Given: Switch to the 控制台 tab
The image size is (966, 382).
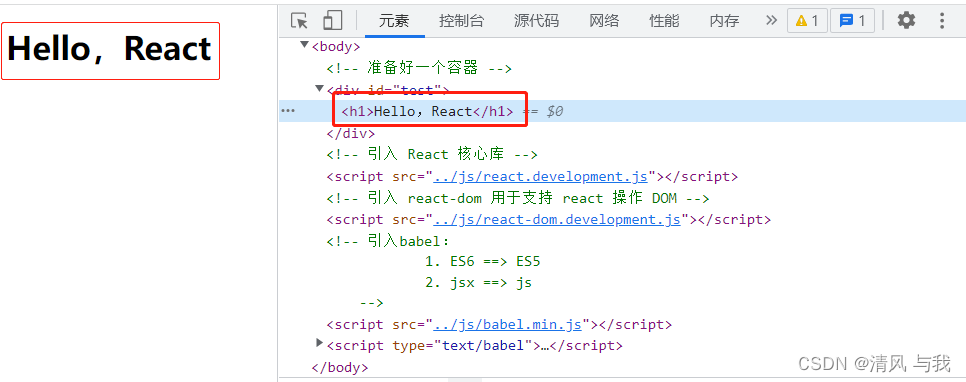Looking at the screenshot, I should coord(461,21).
